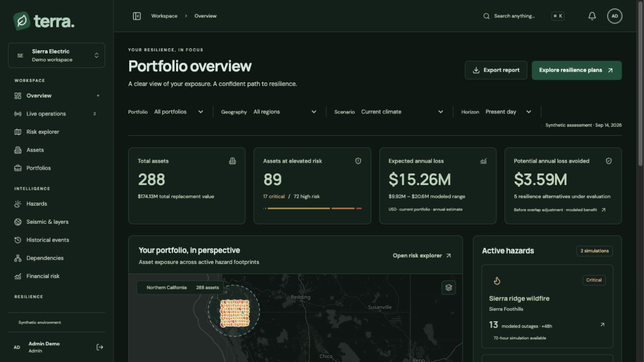This screenshot has height=362, width=644.
Task: Open AD user avatar menu
Action: 614,16
